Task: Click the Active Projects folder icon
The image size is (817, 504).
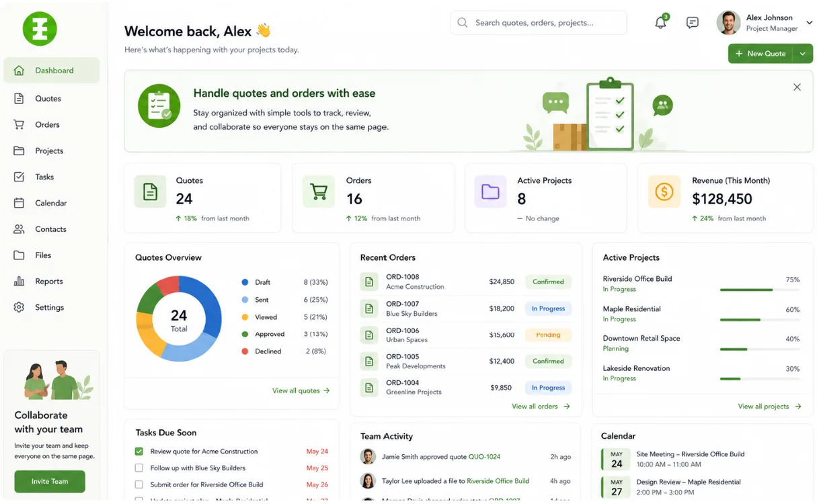Action: (490, 192)
